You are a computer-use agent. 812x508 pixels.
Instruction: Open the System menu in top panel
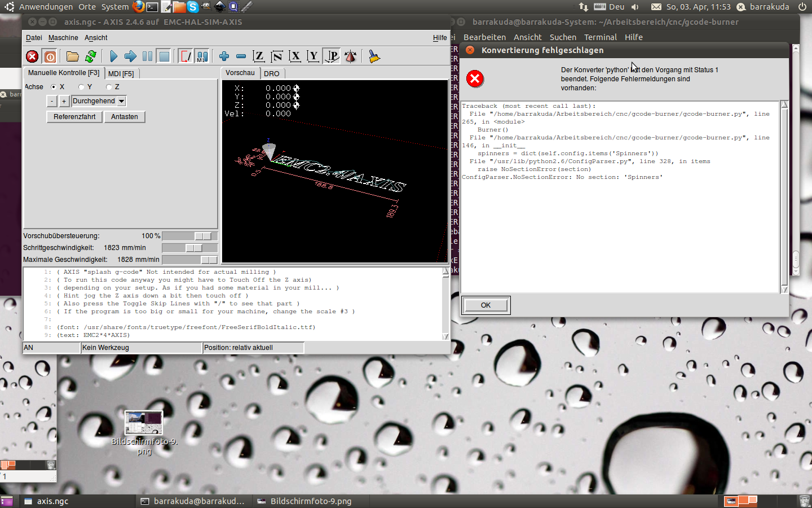point(115,7)
